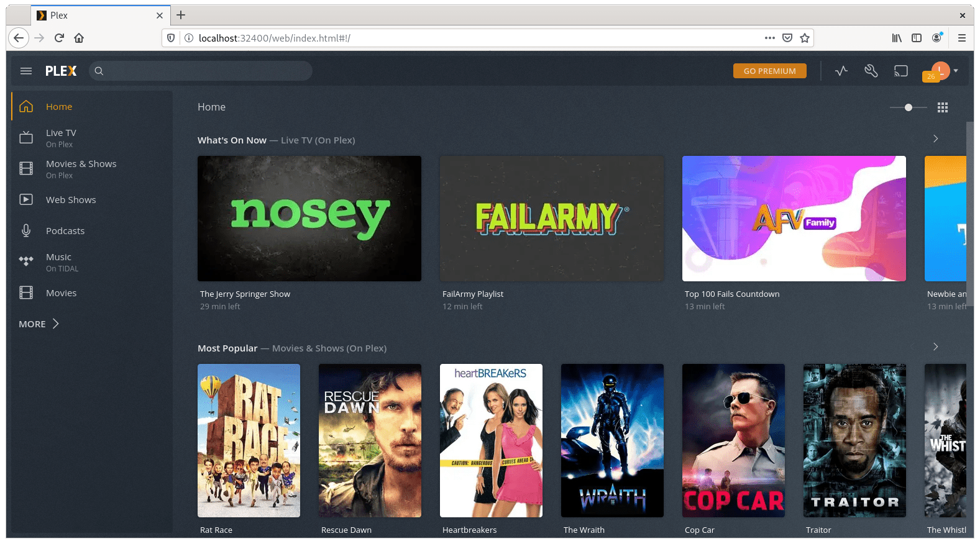The height and width of the screenshot is (544, 980).
Task: Click the grid view options icon
Action: (x=943, y=107)
